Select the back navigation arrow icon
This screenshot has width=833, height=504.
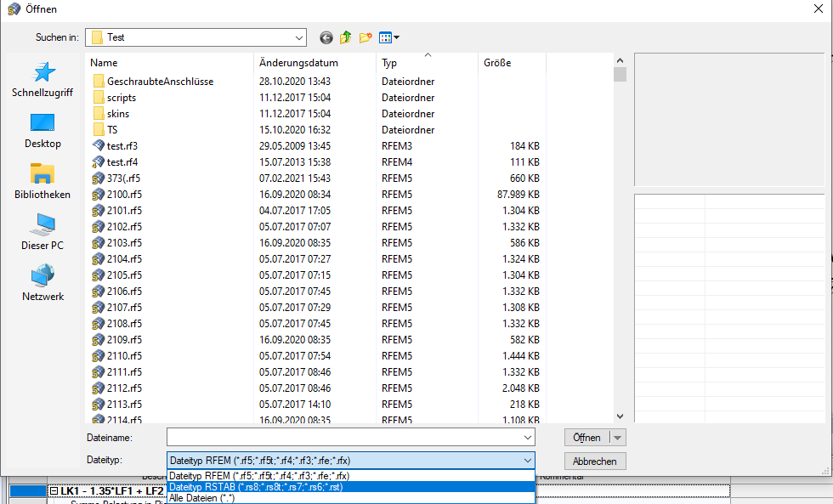pyautogui.click(x=326, y=37)
